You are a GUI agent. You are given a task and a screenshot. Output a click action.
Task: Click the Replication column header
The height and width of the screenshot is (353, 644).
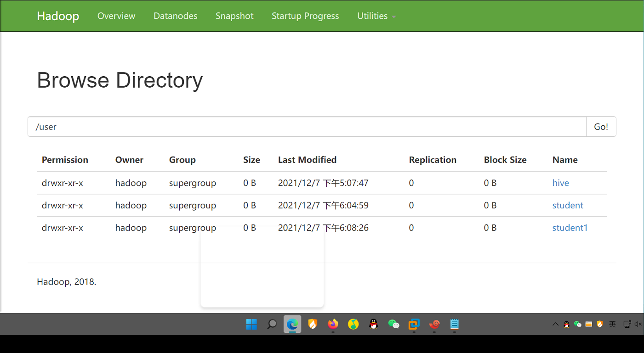[x=433, y=160]
